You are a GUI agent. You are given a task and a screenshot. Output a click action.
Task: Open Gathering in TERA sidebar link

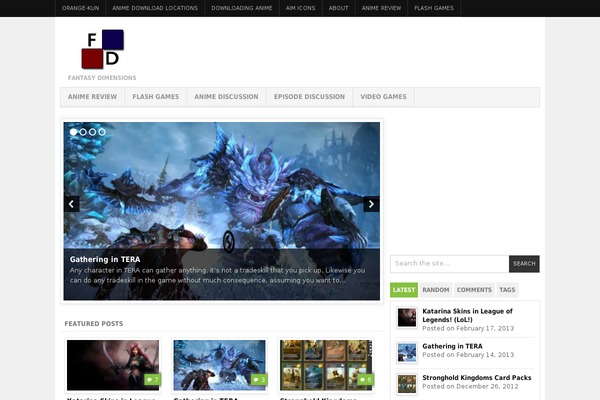coord(452,346)
